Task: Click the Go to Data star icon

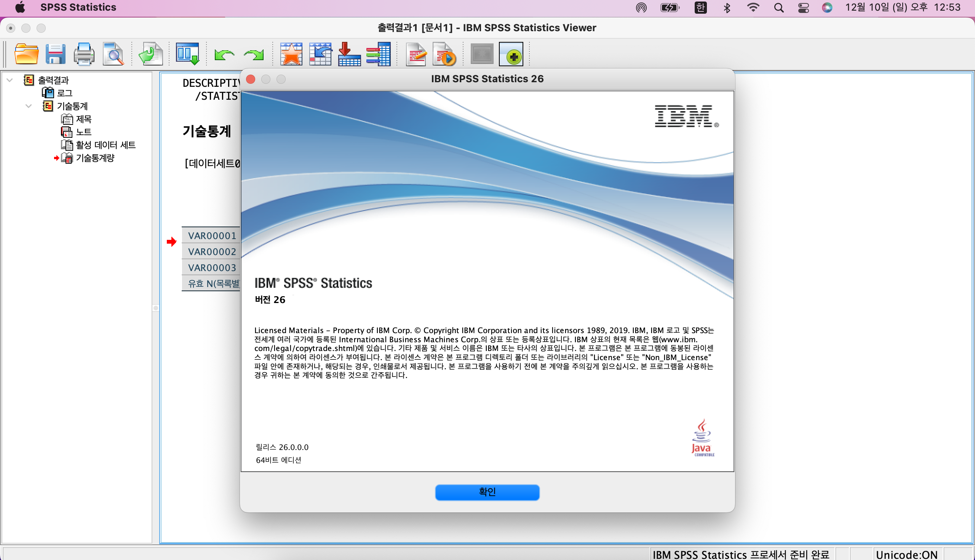Action: click(291, 54)
